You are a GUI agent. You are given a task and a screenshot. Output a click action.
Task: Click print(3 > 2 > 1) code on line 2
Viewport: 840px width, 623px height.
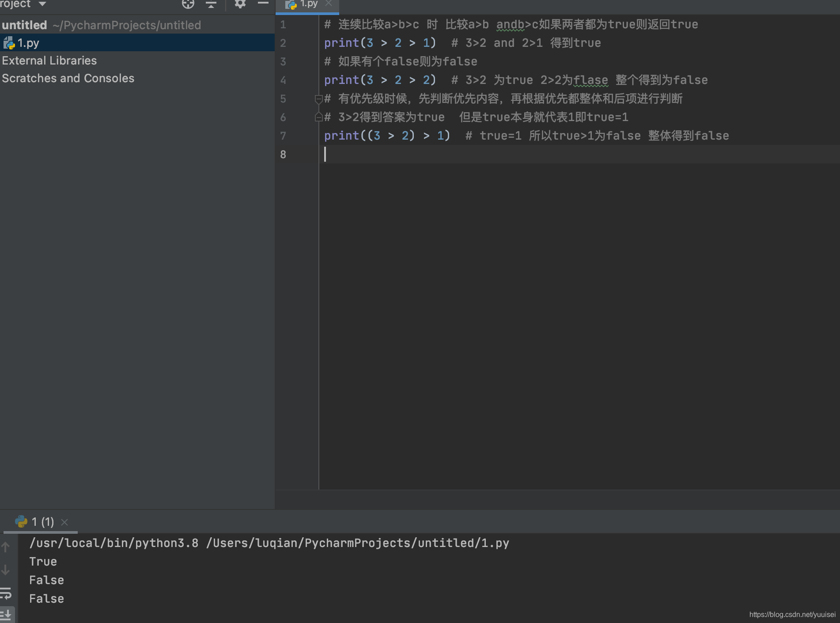[x=380, y=43]
